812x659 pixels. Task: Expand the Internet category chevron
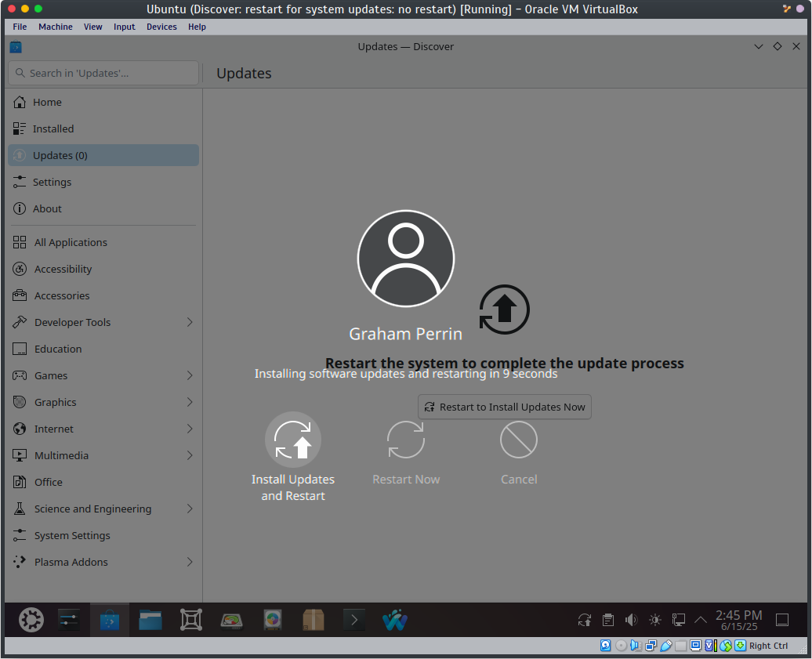click(190, 429)
